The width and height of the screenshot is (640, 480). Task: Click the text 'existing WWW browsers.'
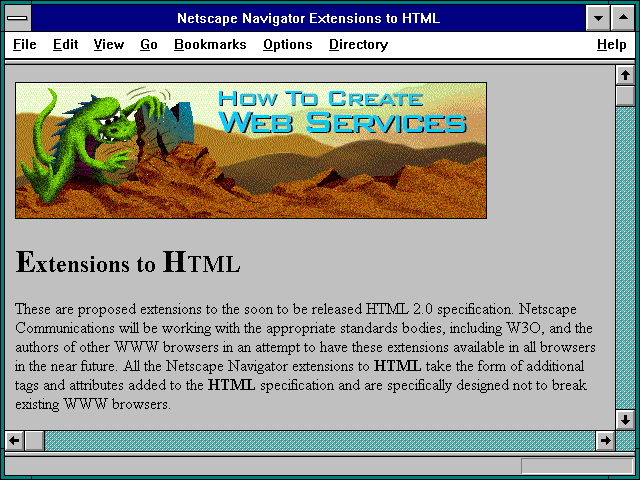93,404
